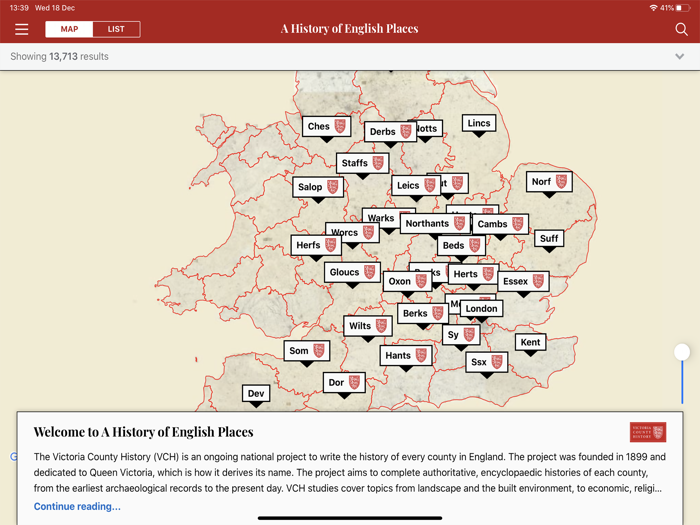Click the Welcome to A History of English Places heading
700x525 pixels.
coord(143,432)
